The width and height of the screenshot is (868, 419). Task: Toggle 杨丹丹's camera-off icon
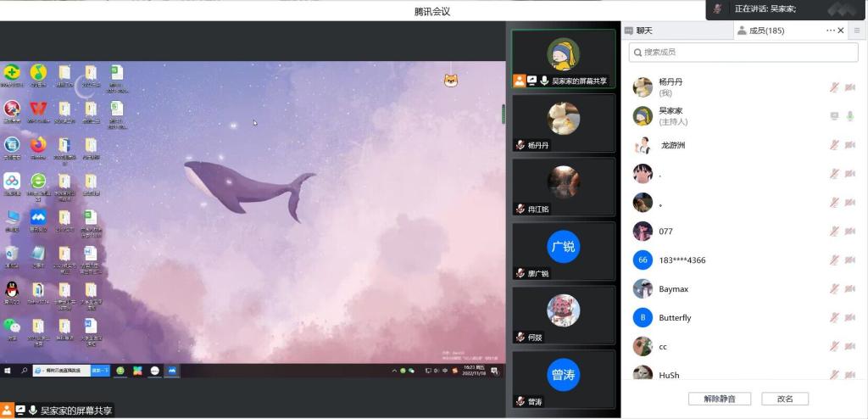click(850, 87)
